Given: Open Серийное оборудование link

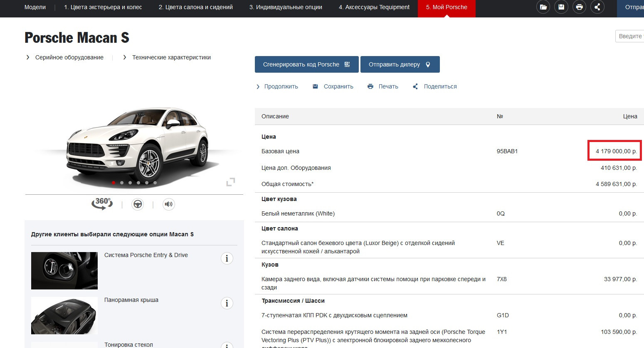Looking at the screenshot, I should (x=69, y=57).
